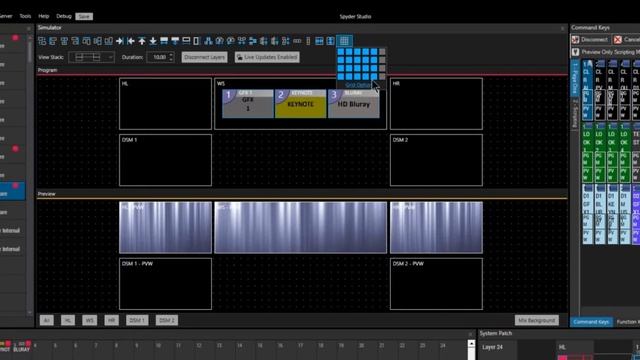Open the Tools menu

pyautogui.click(x=25, y=16)
